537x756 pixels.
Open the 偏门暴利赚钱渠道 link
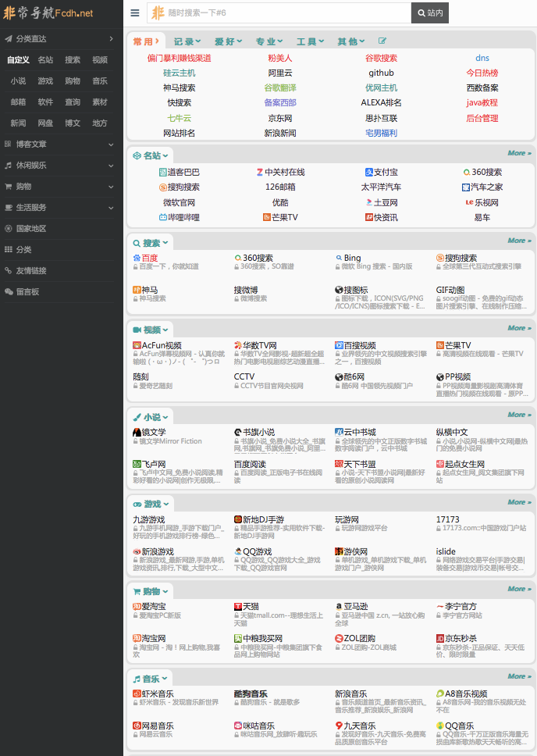pyautogui.click(x=179, y=58)
